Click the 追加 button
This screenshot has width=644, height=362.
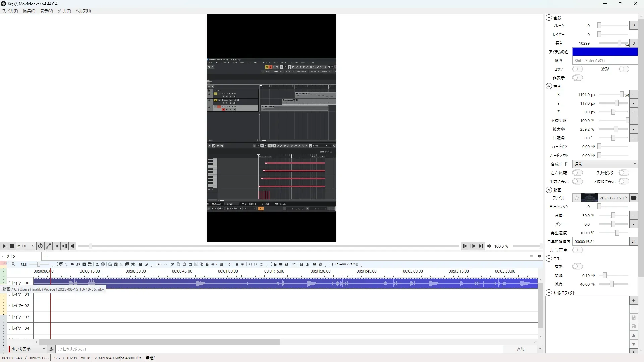[x=520, y=349]
